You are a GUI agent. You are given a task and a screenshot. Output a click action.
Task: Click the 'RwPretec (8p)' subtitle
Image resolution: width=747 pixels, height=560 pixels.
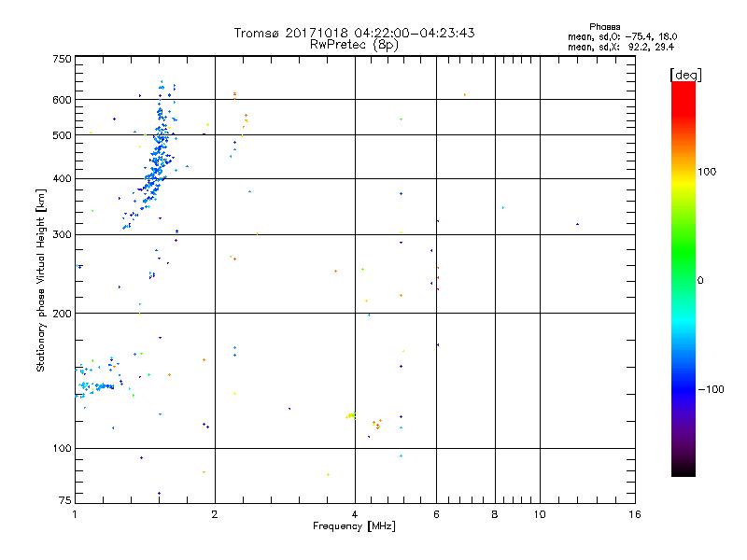tap(354, 45)
